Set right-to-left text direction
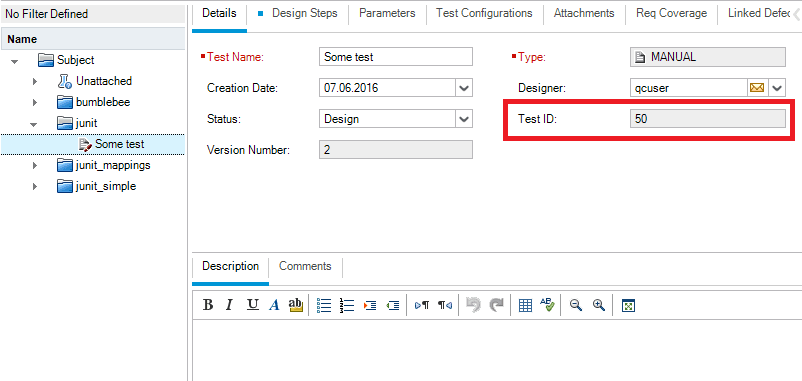Screen dimensions: 802x381 [x=444, y=305]
